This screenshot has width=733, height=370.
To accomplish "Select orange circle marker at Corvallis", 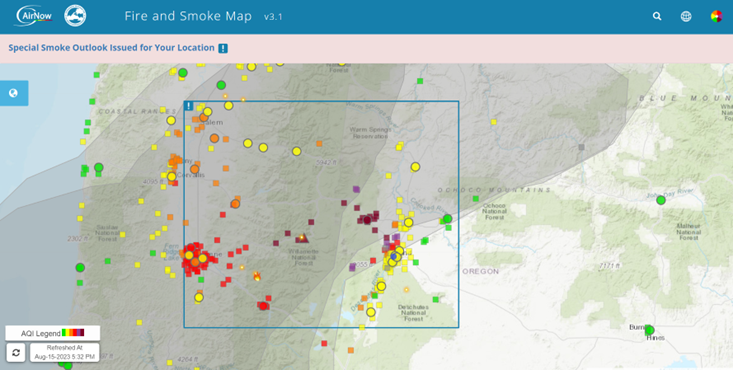I will (x=194, y=169).
